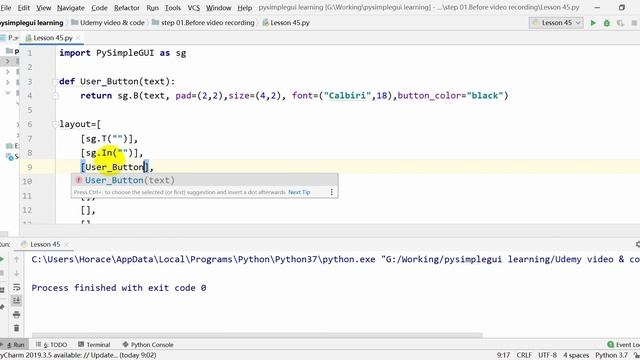Toggle soft-wrap in Run console
The height and width of the screenshot is (360, 640).
[16, 287]
